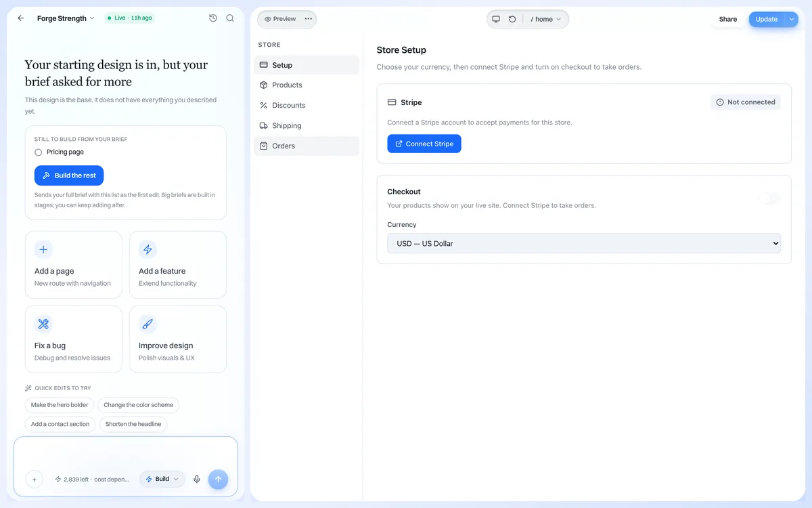Navigate to Shipping settings
This screenshot has height=508, width=812.
click(x=307, y=126)
